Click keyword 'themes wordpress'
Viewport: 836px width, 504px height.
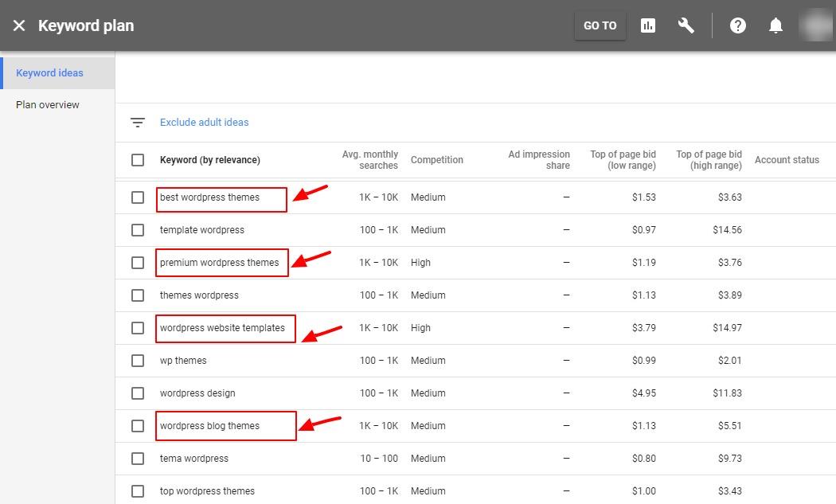pyautogui.click(x=199, y=295)
